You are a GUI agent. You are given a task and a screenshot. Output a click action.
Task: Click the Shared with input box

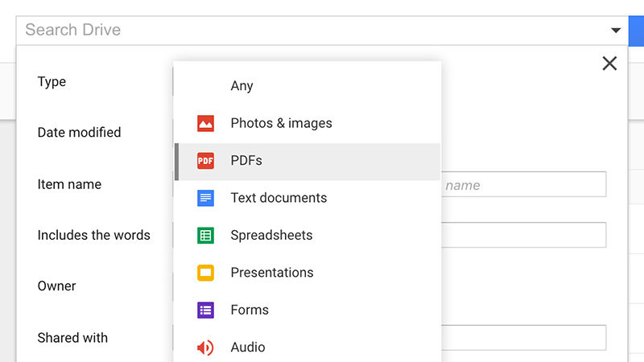click(523, 338)
